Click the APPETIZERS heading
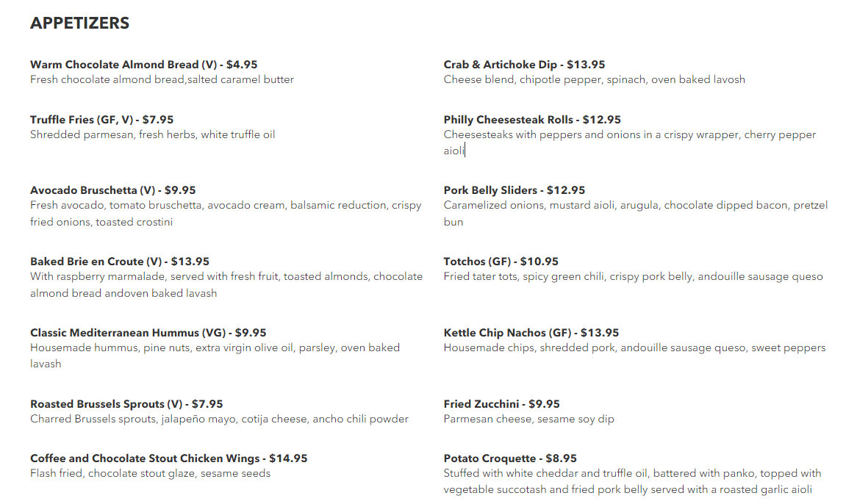This screenshot has height=504, width=846. click(80, 24)
